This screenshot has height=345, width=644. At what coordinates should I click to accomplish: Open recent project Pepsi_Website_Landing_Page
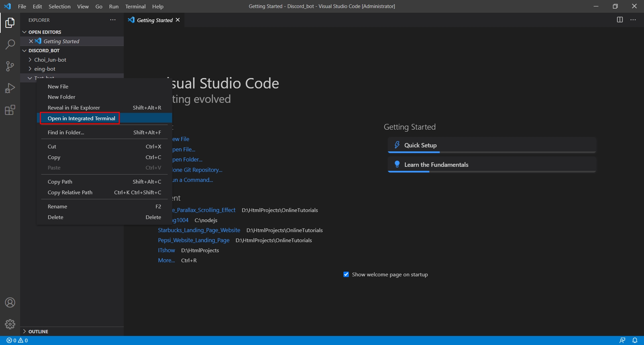(x=194, y=240)
